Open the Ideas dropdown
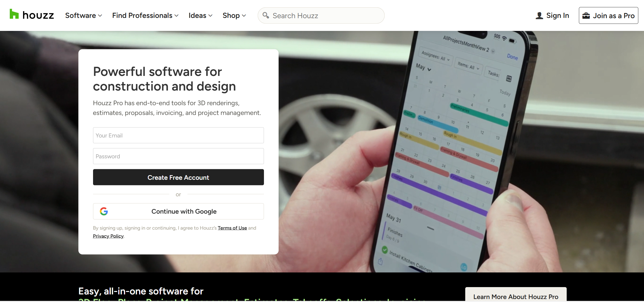 (x=200, y=15)
